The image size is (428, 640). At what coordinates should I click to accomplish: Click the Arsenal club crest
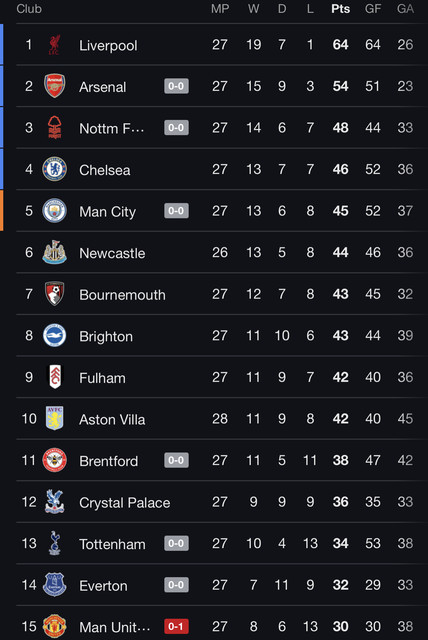54,86
